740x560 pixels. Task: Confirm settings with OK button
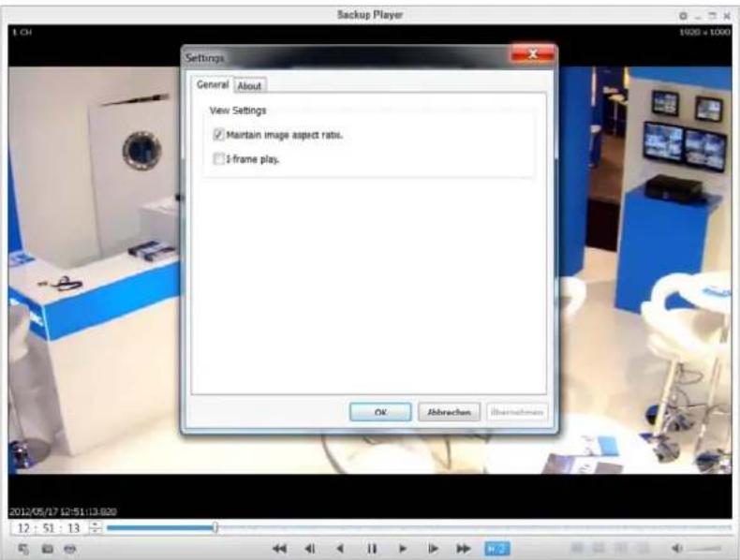point(380,412)
